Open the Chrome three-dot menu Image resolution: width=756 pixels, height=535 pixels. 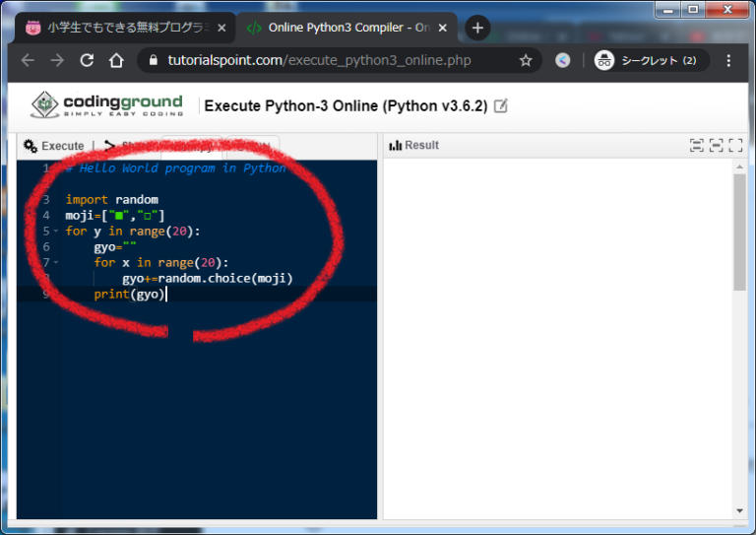pos(728,60)
